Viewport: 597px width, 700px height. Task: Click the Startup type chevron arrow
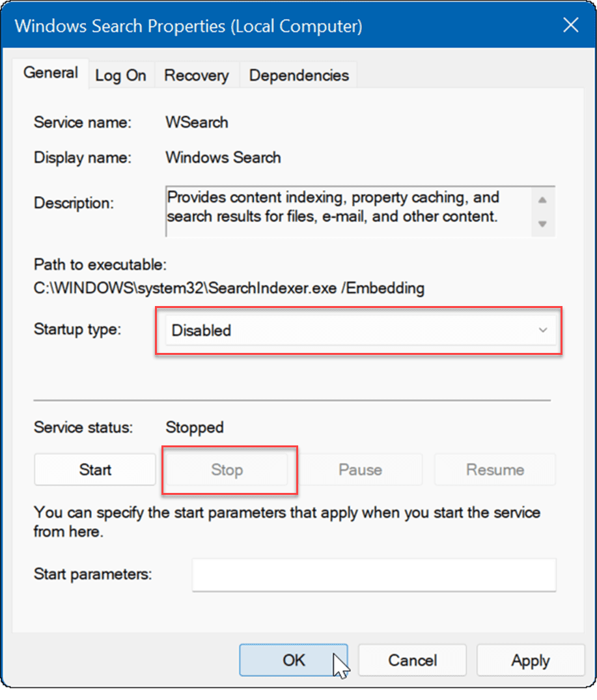point(542,331)
